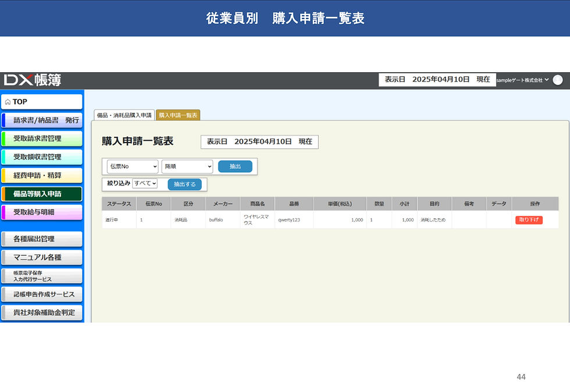Viewport: 570px width, 392px height.
Task: Open the 伝票No sort field dropdown
Action: [x=133, y=166]
